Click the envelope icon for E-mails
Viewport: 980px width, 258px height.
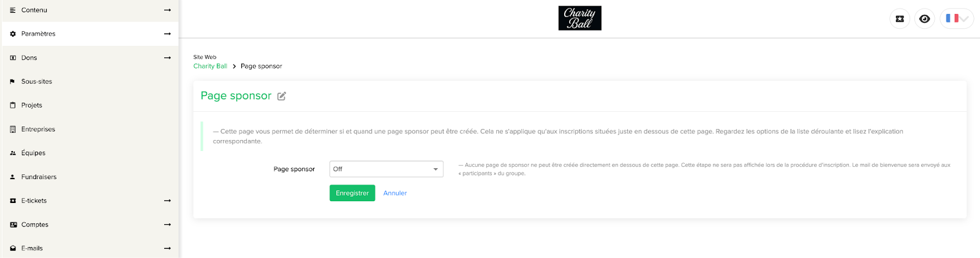(13, 249)
